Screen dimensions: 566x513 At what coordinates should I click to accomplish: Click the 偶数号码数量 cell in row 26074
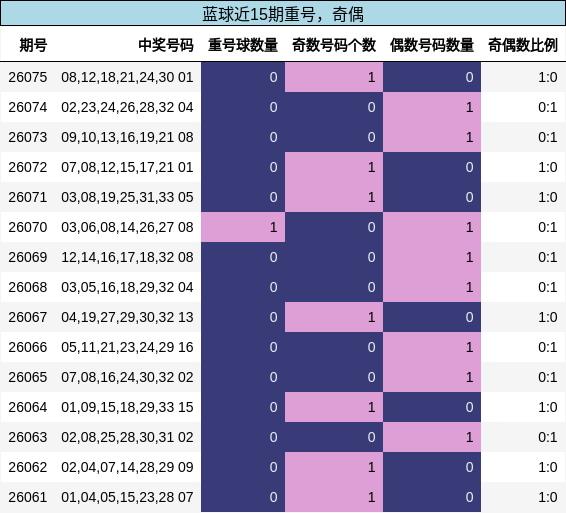click(x=432, y=107)
